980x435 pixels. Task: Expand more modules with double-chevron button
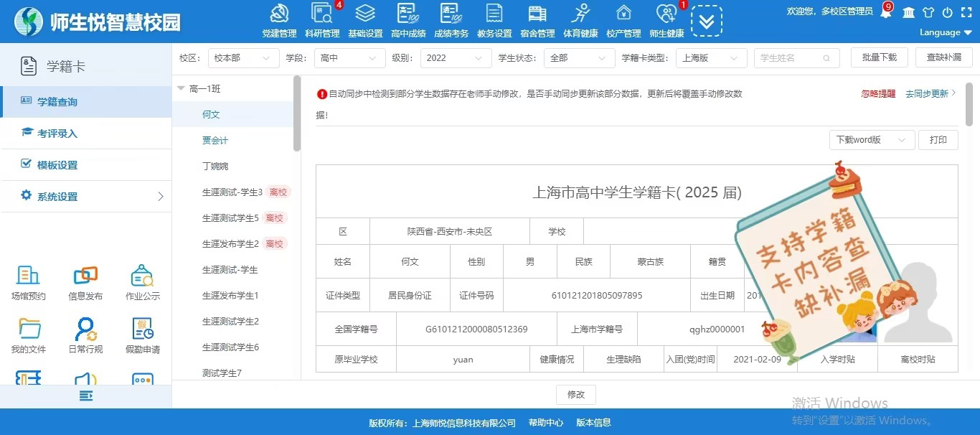706,22
